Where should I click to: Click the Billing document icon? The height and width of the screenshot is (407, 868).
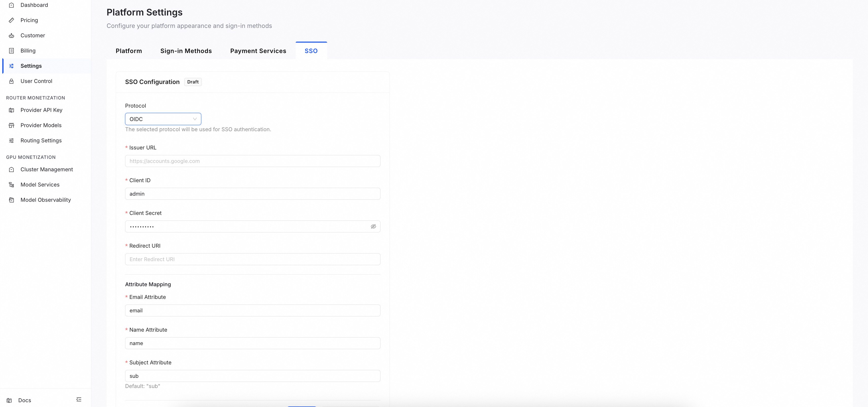coord(11,50)
